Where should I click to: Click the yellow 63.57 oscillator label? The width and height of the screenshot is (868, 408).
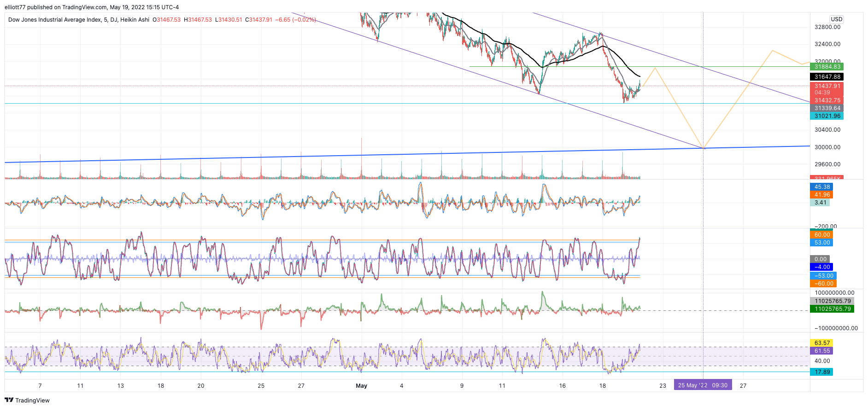click(822, 343)
